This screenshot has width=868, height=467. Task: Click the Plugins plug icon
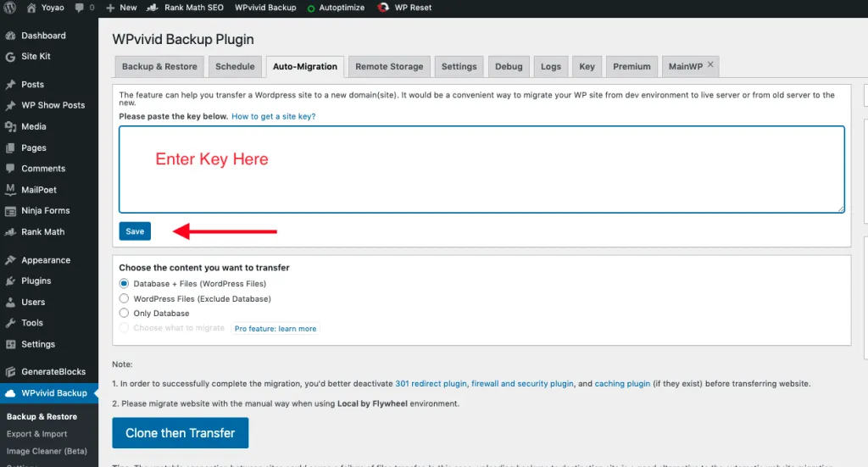(x=10, y=281)
